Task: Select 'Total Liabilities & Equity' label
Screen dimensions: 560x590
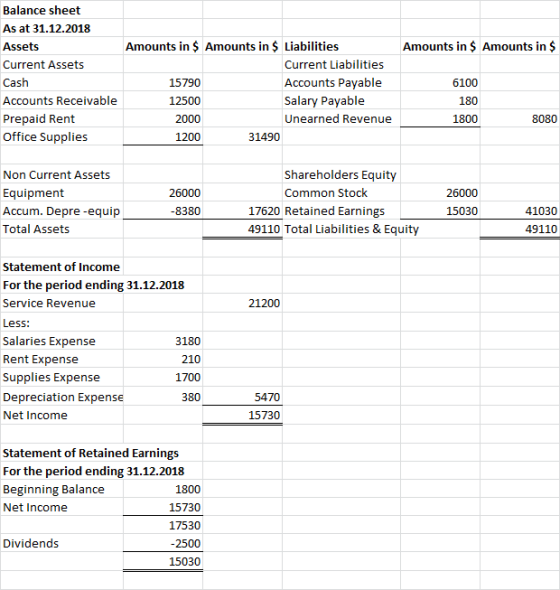Action: coord(352,229)
